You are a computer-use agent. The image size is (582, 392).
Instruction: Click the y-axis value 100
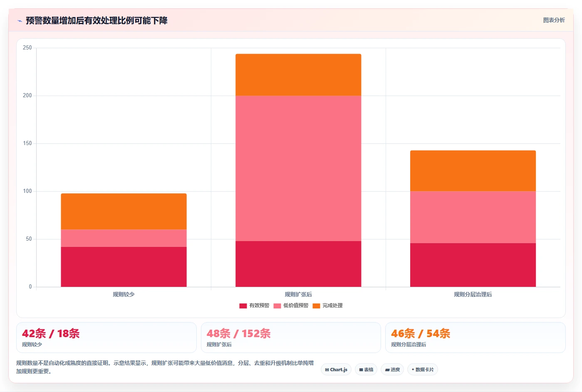[x=27, y=191]
